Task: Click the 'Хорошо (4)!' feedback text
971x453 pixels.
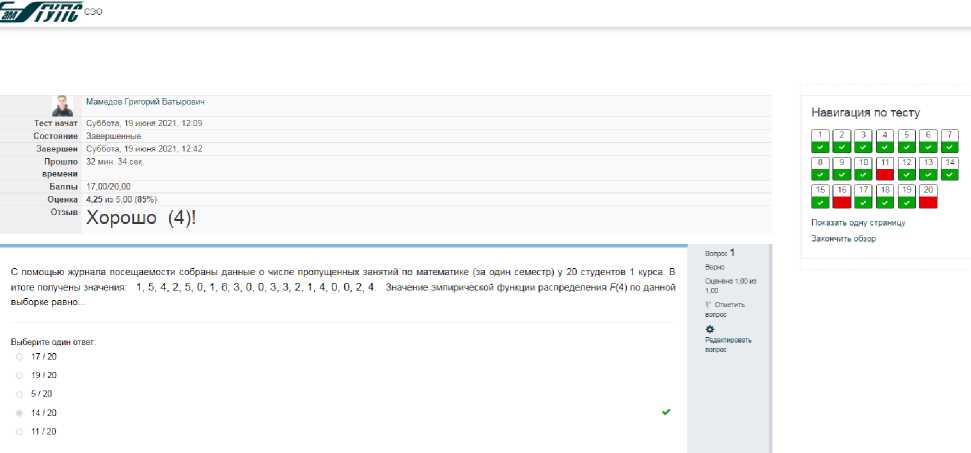Action: point(141,218)
